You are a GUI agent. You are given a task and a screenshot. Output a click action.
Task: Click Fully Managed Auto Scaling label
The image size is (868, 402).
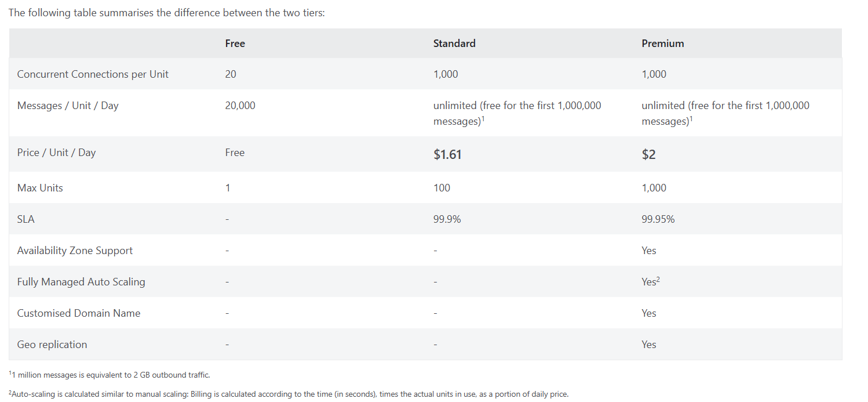pos(81,282)
